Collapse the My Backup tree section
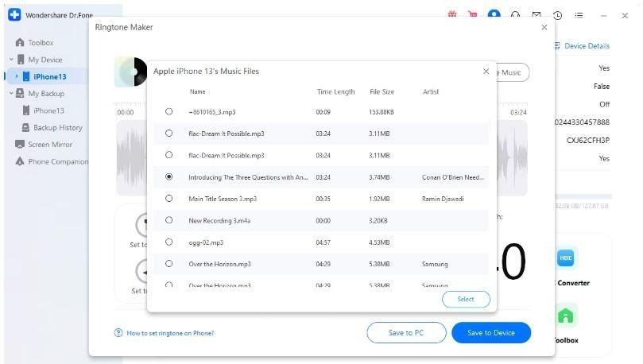Screen dimensions: 643x364 click(x=11, y=94)
